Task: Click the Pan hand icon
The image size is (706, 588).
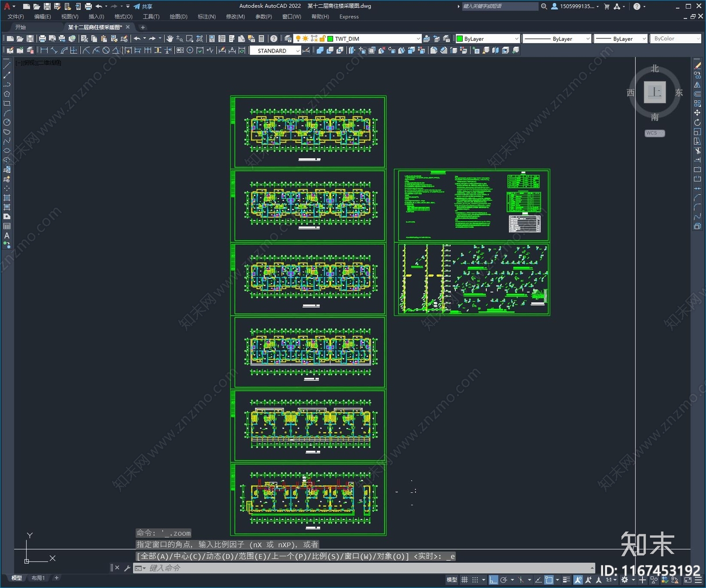Action: [x=170, y=39]
